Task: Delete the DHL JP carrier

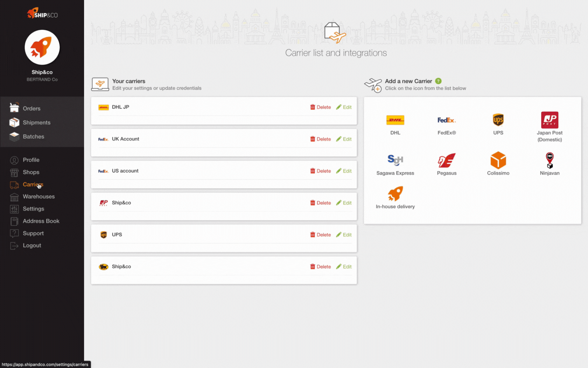Action: coord(320,107)
